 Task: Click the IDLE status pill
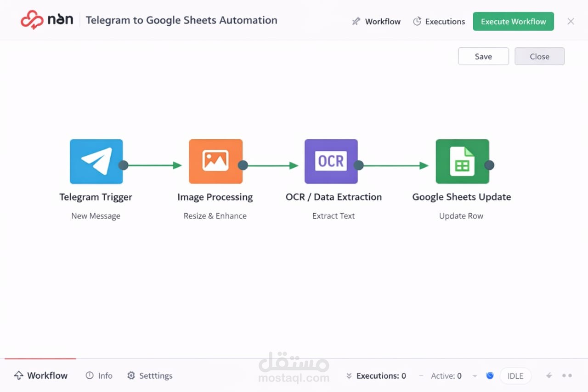click(515, 375)
